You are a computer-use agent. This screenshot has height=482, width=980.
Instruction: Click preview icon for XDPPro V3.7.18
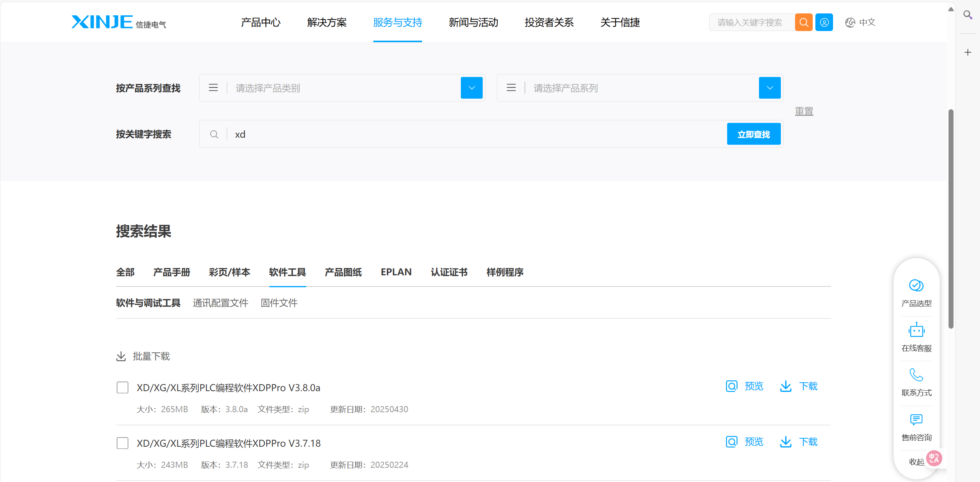tap(731, 442)
